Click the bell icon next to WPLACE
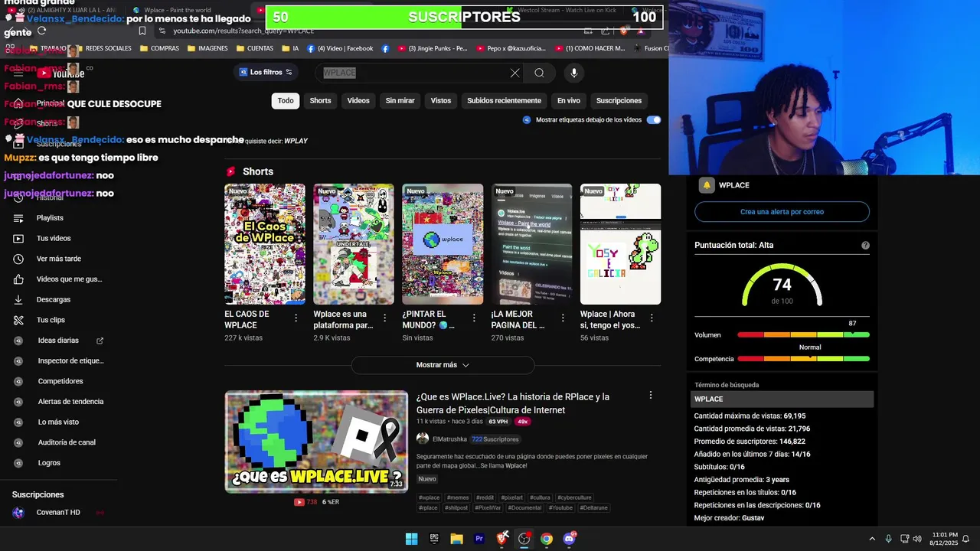Image resolution: width=980 pixels, height=551 pixels. pos(707,185)
